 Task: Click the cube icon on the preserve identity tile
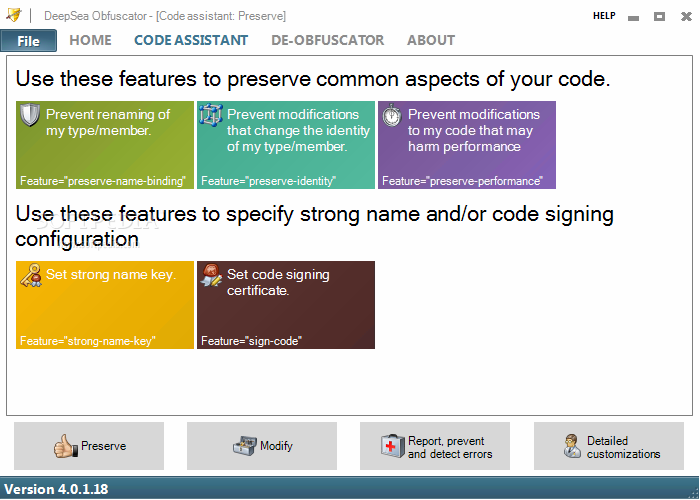210,115
